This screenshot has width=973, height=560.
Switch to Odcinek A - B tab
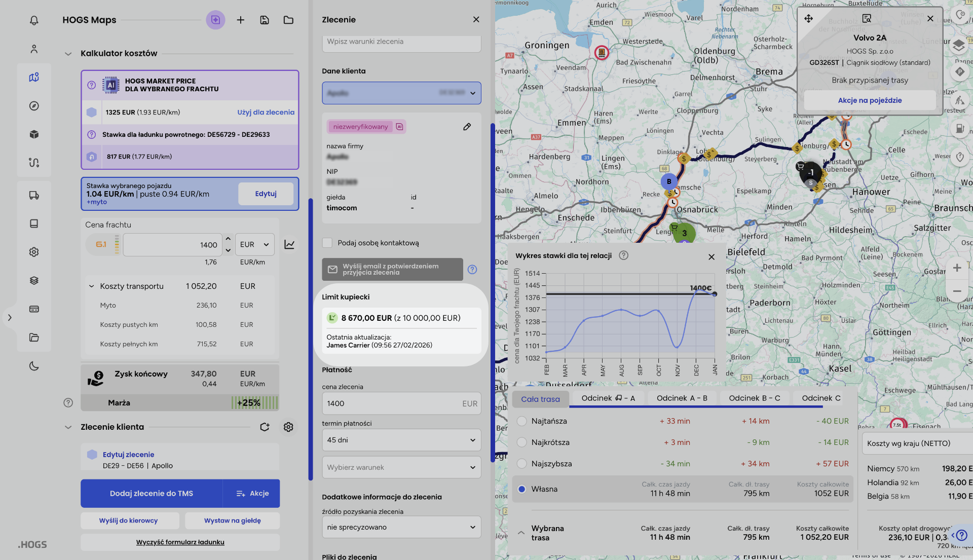click(682, 398)
